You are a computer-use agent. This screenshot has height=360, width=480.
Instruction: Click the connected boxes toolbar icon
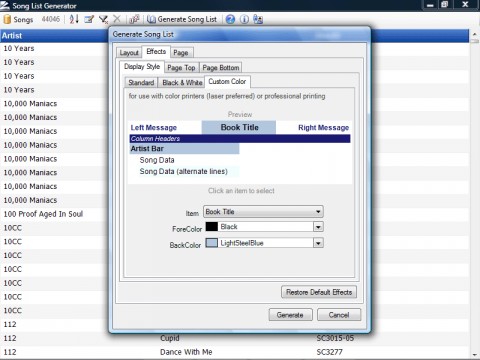tap(134, 19)
